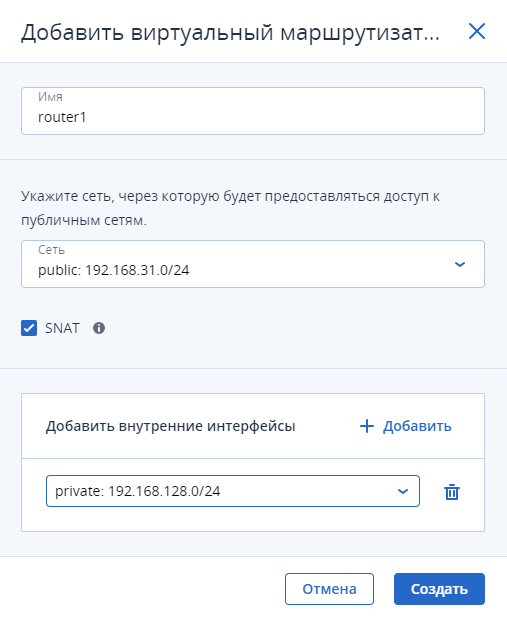Click the Добавить link text to add an interface
Viewport: 507px width, 617px height.
pos(417,426)
